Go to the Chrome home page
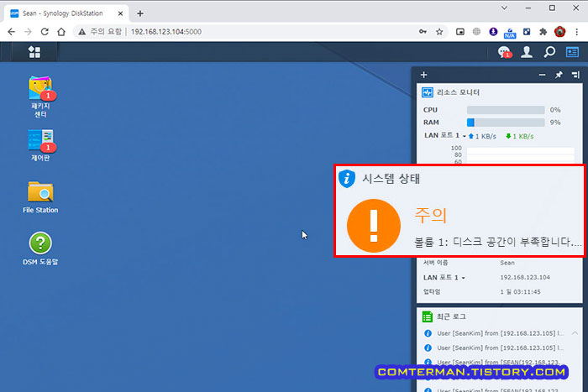Viewport: 588px width, 392px height. 61,32
